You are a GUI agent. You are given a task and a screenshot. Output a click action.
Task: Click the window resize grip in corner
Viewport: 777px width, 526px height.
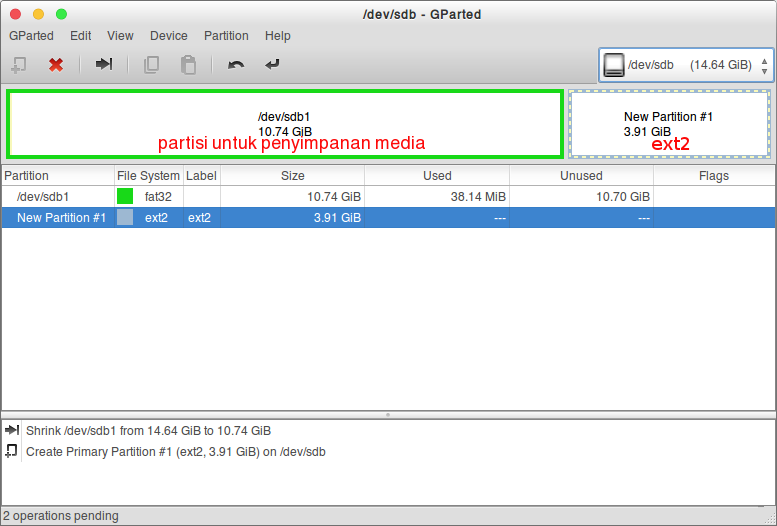point(770,519)
